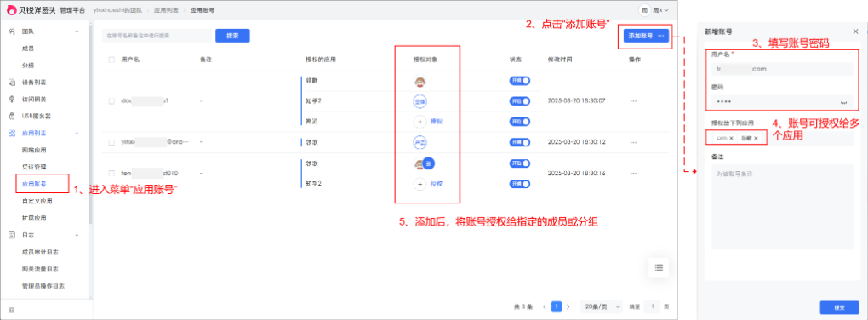Screen dimensions: 868x320
Task: Open 成员审计日志 in the sidebar
Action: [40, 252]
